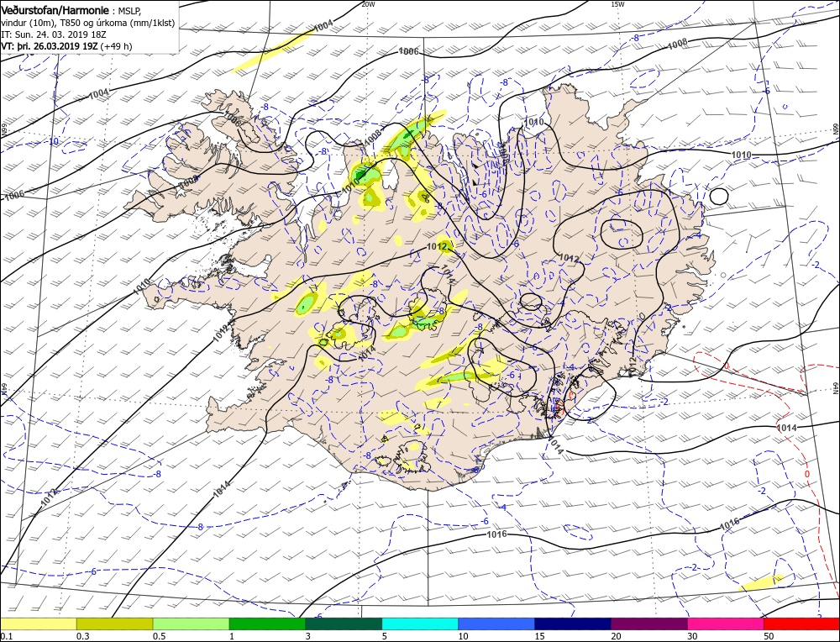Click the yellow 0.1 mm legend swatch
Image resolution: width=840 pixels, height=642 pixels.
38,624
